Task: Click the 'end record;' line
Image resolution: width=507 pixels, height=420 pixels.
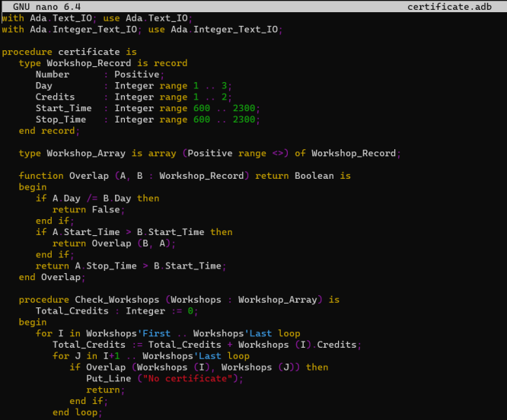Action: point(49,131)
